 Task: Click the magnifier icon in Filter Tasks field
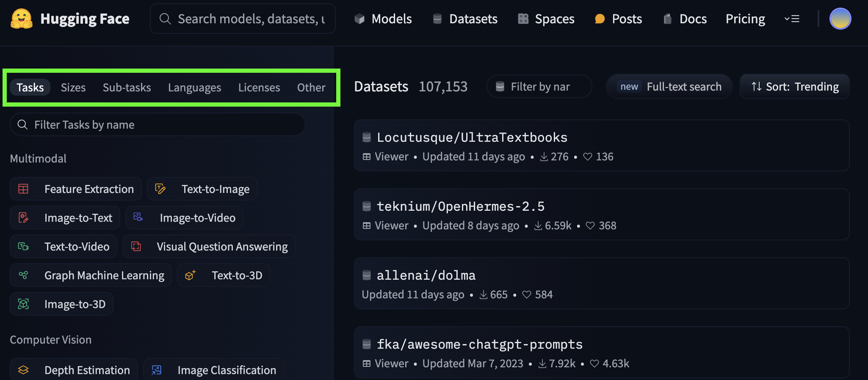(22, 124)
